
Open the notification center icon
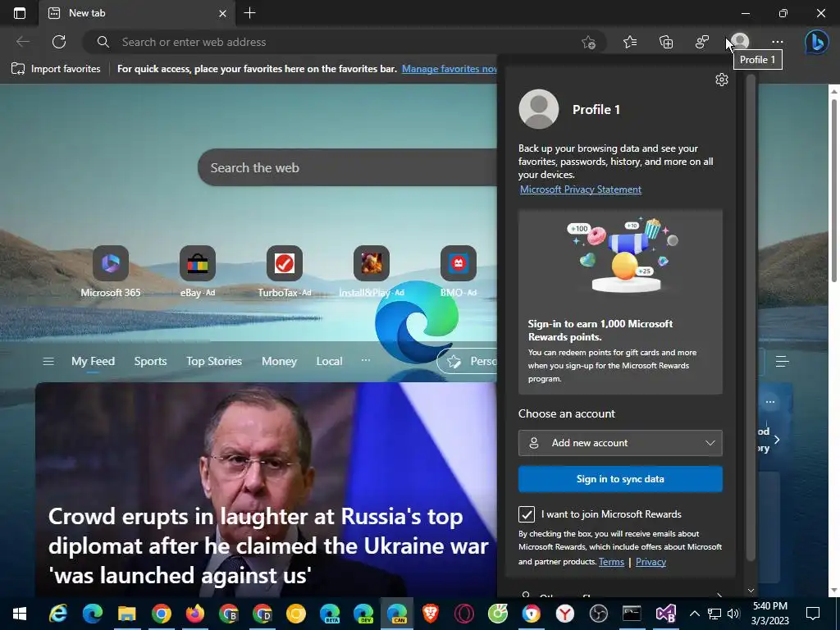[813, 614]
